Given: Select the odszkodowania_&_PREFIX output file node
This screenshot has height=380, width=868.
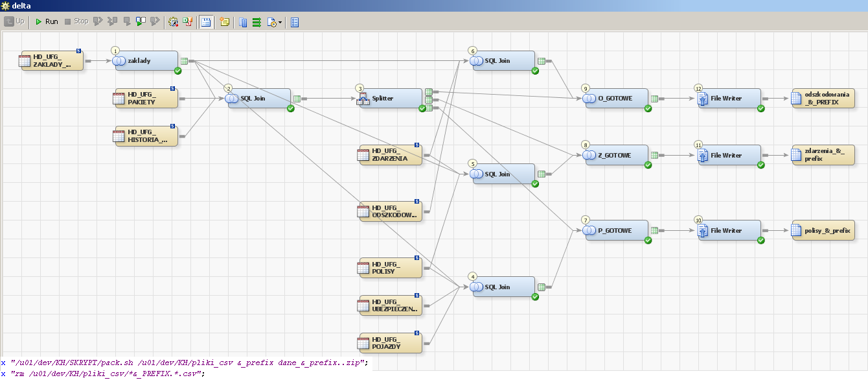Looking at the screenshot, I should [x=823, y=99].
